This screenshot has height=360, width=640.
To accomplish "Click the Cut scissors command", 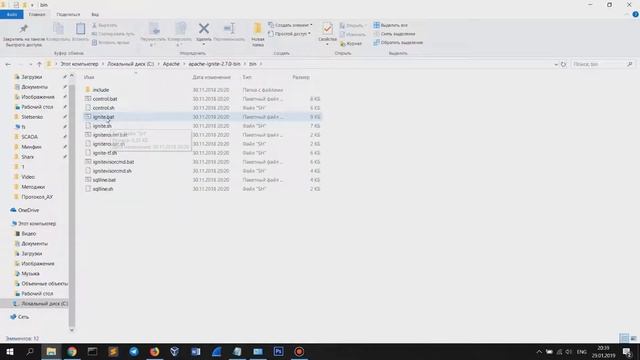I will (104, 25).
